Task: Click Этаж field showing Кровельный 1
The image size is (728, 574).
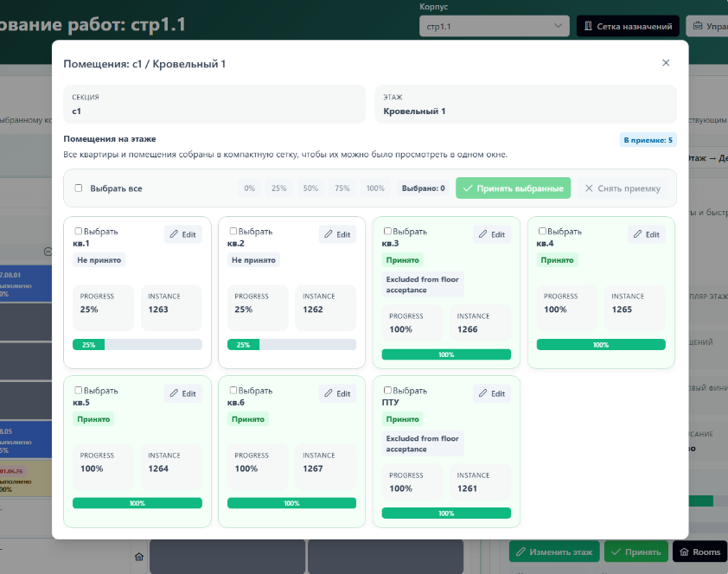Action: pyautogui.click(x=525, y=104)
